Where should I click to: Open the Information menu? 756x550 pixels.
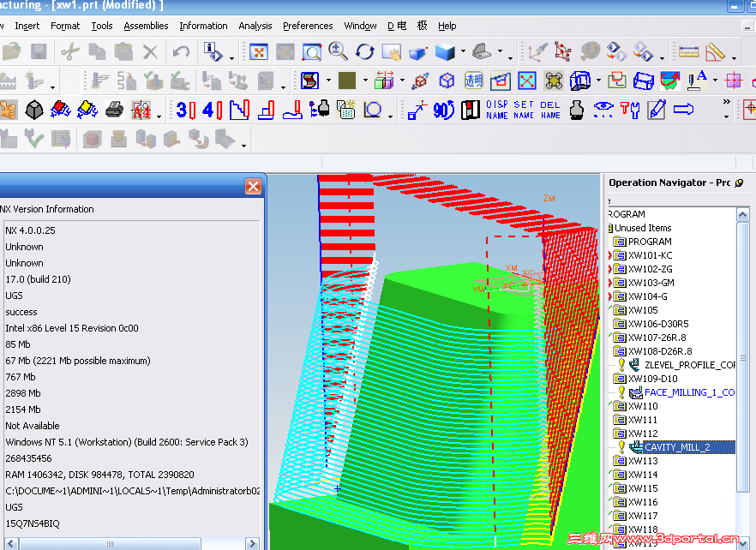203,26
